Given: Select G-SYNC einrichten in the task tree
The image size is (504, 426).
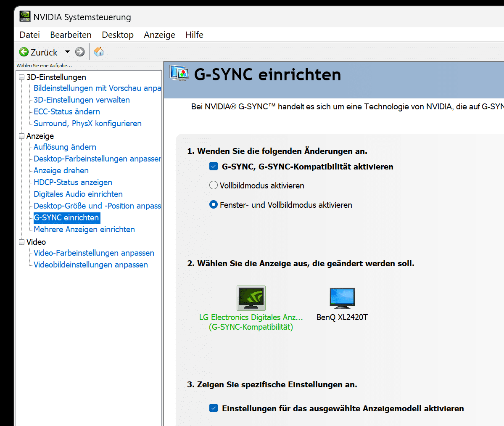Looking at the screenshot, I should (67, 218).
